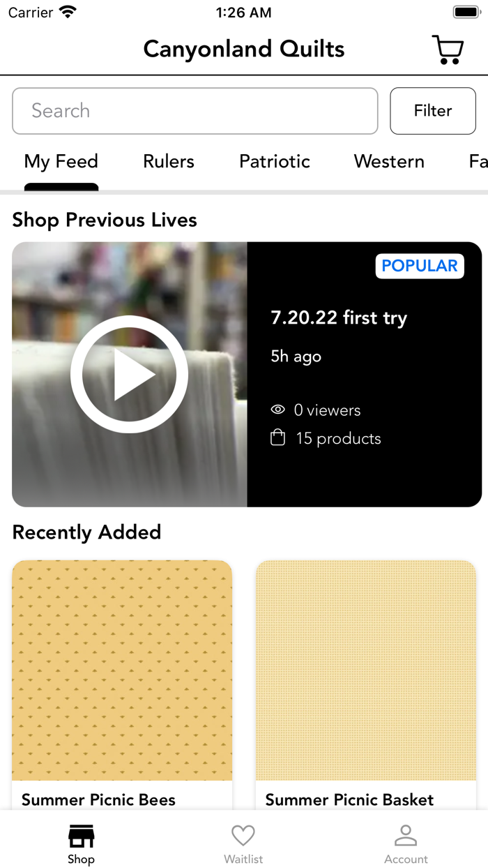Open the shopping cart icon
Screen dimensions: 488x868
[x=448, y=50]
